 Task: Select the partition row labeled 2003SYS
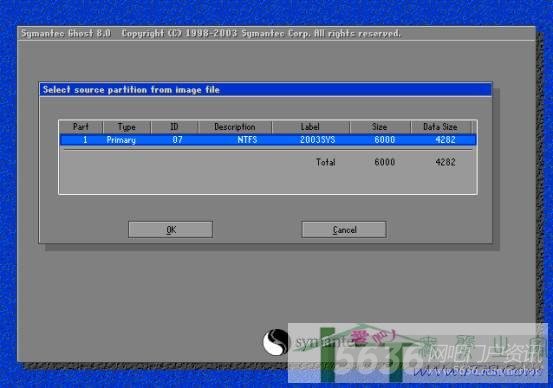pyautogui.click(x=268, y=140)
